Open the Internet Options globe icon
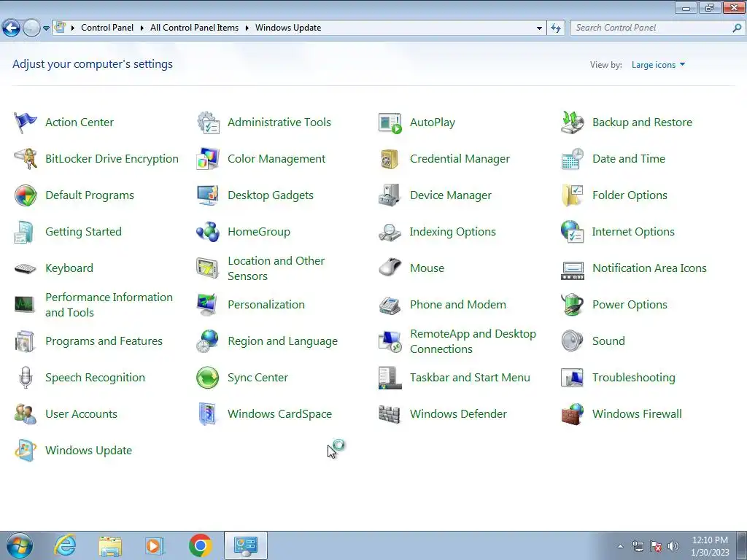Image resolution: width=747 pixels, height=560 pixels. [x=572, y=232]
